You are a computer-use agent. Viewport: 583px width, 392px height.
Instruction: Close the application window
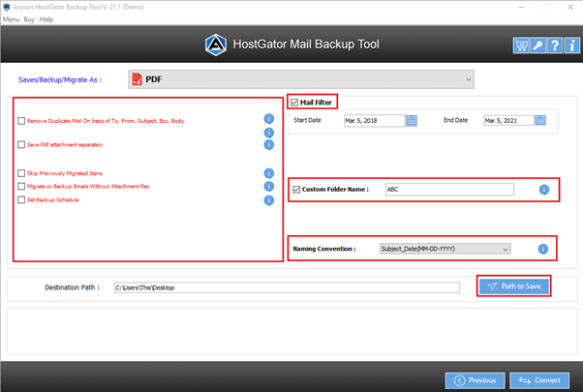point(570,7)
